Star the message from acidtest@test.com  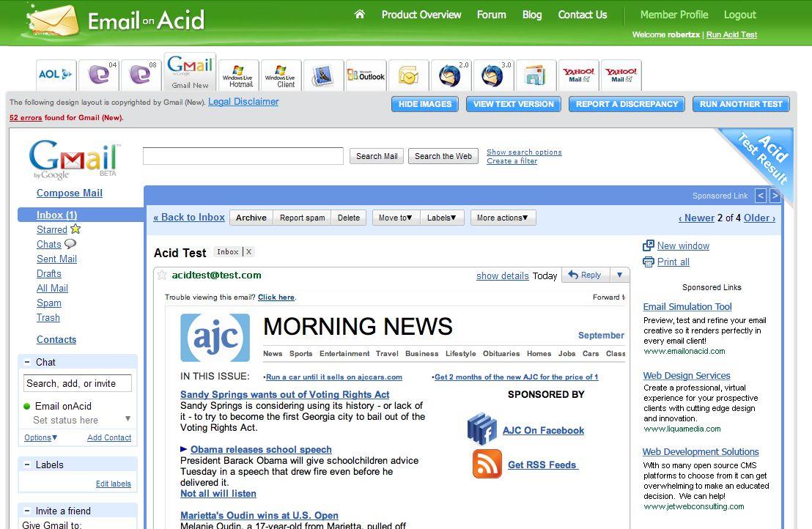click(163, 275)
